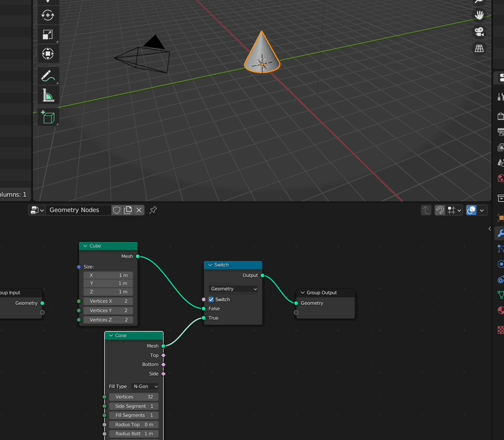
Task: Click Cone Top selection output socket
Action: (x=163, y=355)
